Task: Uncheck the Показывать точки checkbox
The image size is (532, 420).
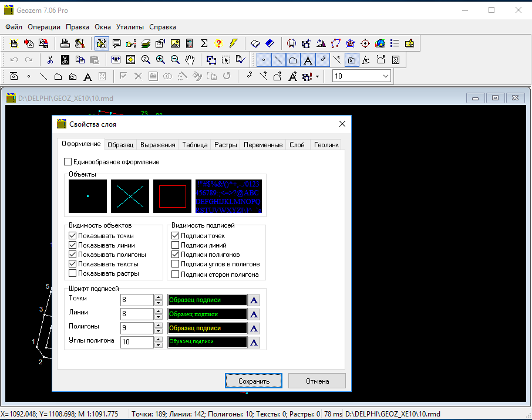Action: click(x=73, y=236)
